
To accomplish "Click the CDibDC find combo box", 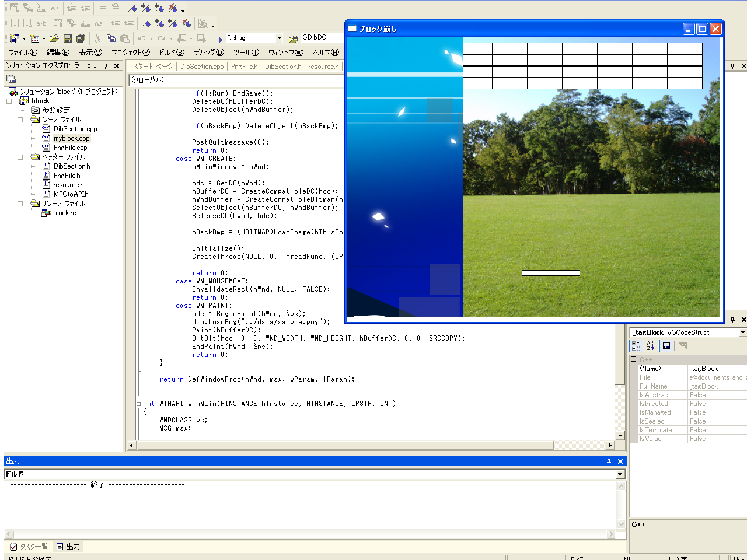I will (323, 38).
